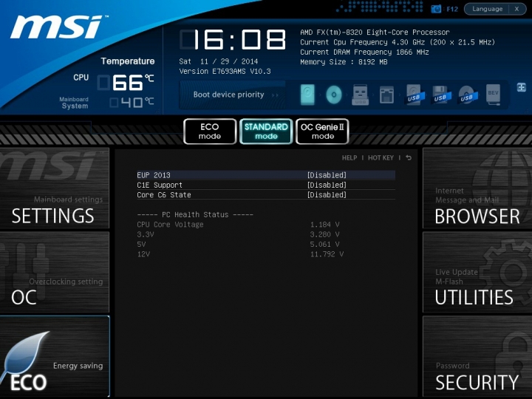Select the BEV boot device icon
This screenshot has height=399, width=532.
pos(493,95)
